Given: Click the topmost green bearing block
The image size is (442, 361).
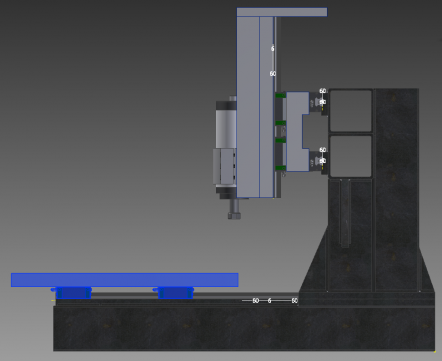Looking at the screenshot, I should pyautogui.click(x=280, y=95).
